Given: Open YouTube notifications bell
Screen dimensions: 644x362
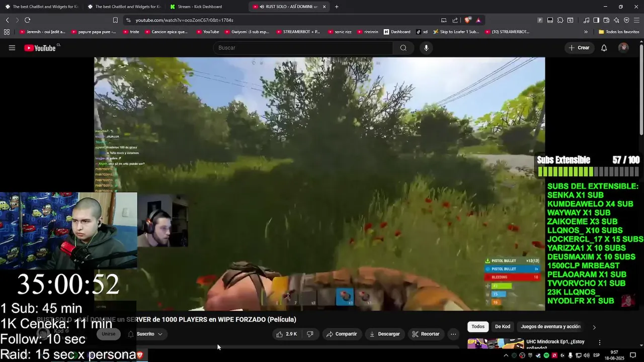Looking at the screenshot, I should tap(604, 48).
